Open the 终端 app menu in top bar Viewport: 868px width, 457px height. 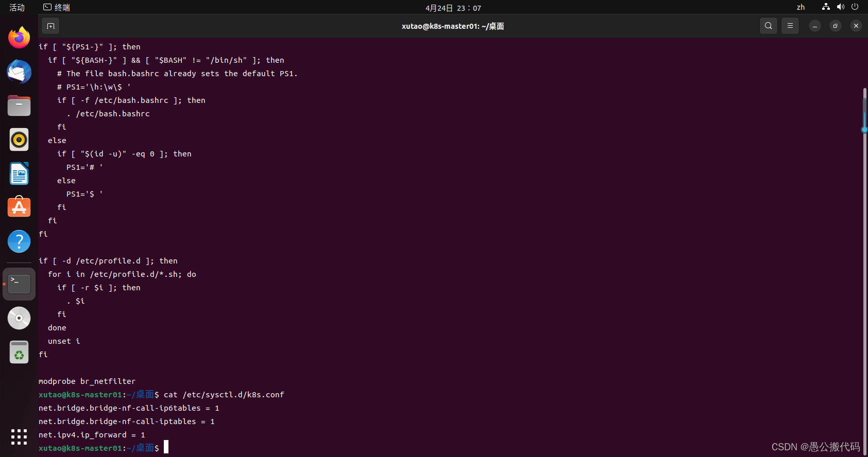click(57, 7)
